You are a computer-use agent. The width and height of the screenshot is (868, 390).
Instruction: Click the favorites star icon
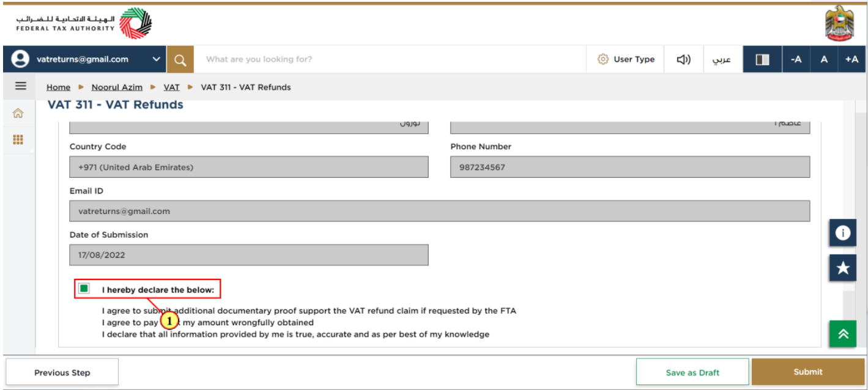tap(842, 268)
